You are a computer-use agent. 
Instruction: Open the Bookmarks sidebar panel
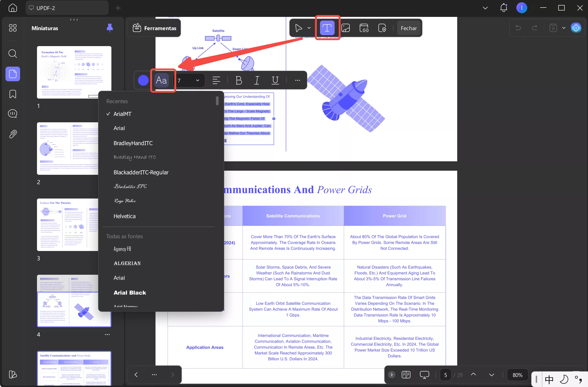[x=13, y=94]
